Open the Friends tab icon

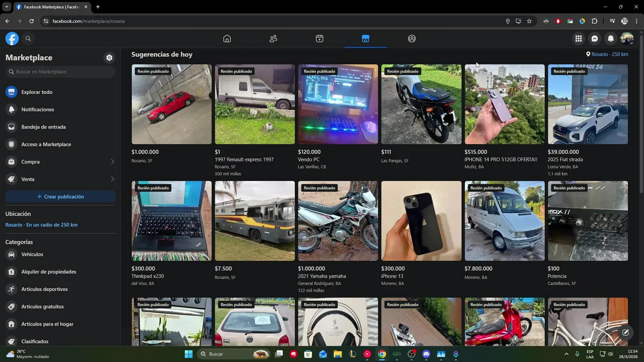click(273, 39)
